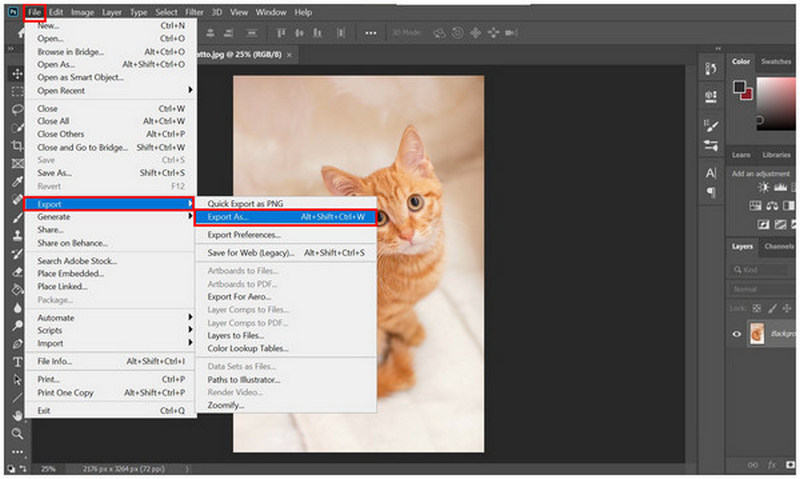Expand the Scripts submenu arrow
This screenshot has width=800, height=479.
coord(190,330)
